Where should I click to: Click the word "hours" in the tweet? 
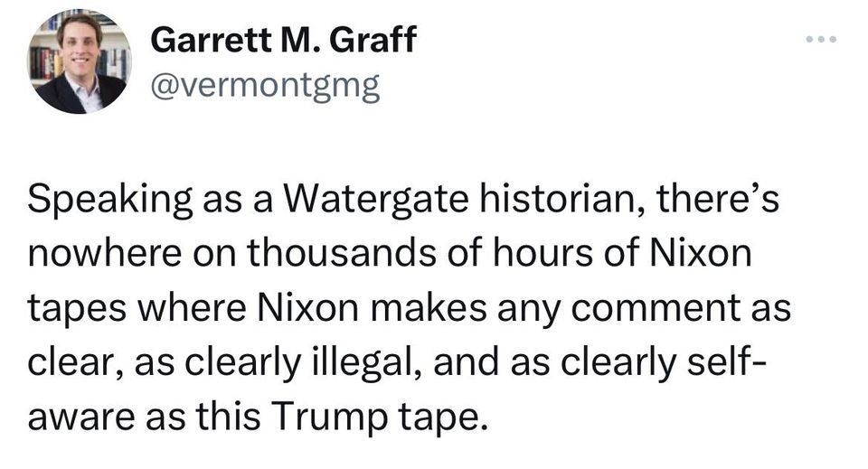tap(530, 256)
